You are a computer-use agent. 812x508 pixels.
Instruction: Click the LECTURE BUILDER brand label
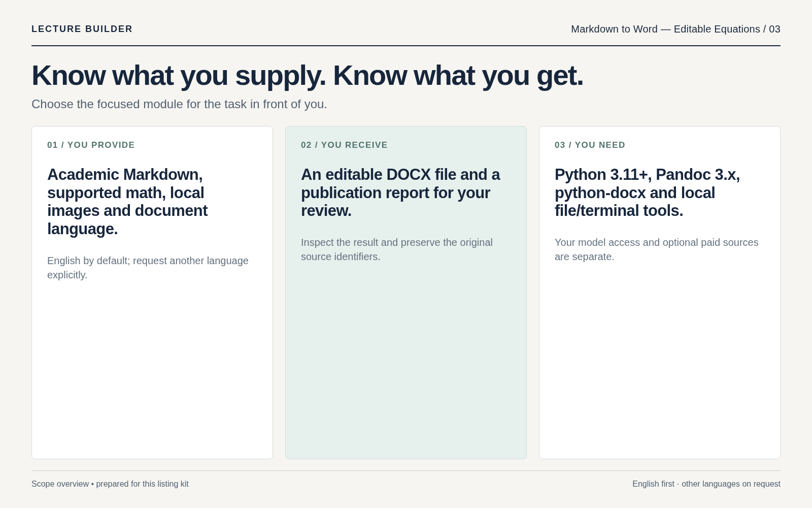coord(82,29)
